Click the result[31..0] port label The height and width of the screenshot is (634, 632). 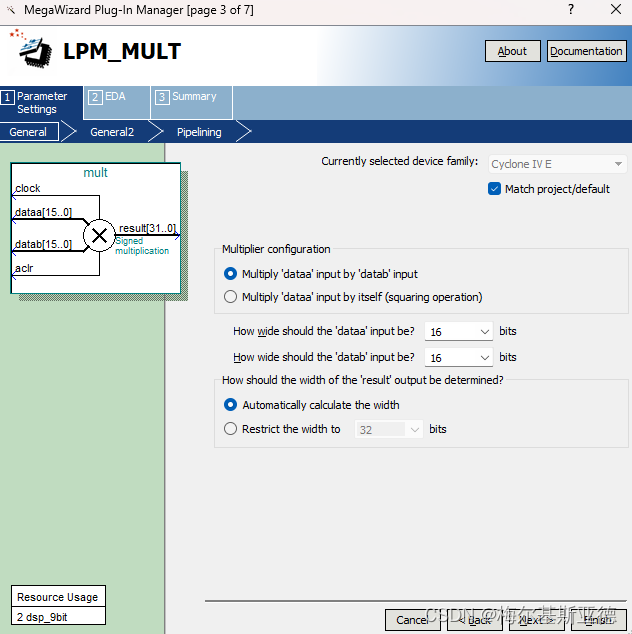[x=147, y=228]
